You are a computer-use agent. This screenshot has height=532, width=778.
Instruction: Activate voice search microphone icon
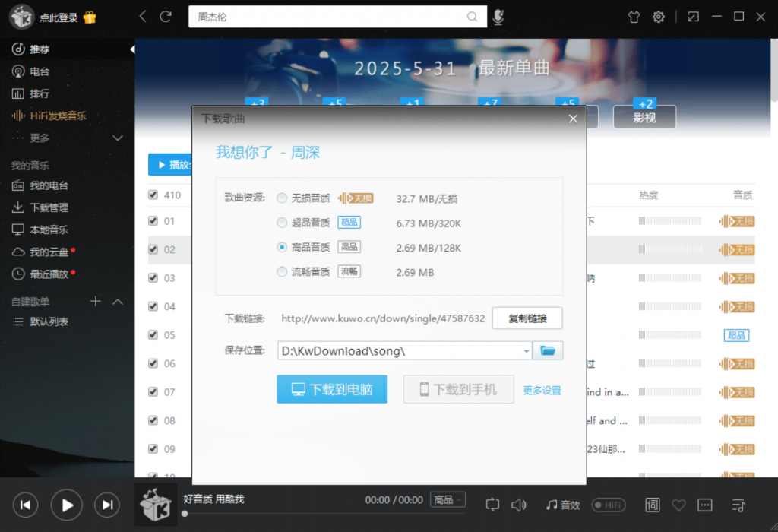click(x=498, y=16)
